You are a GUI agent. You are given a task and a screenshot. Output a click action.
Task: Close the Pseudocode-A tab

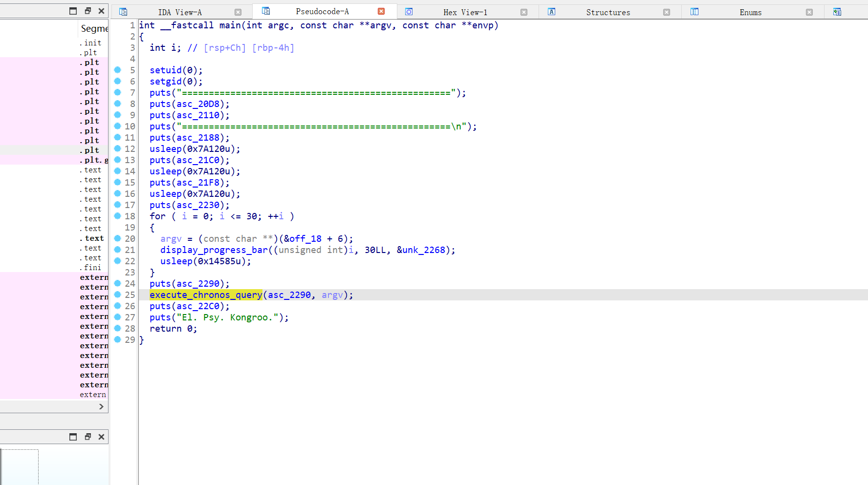pos(381,11)
